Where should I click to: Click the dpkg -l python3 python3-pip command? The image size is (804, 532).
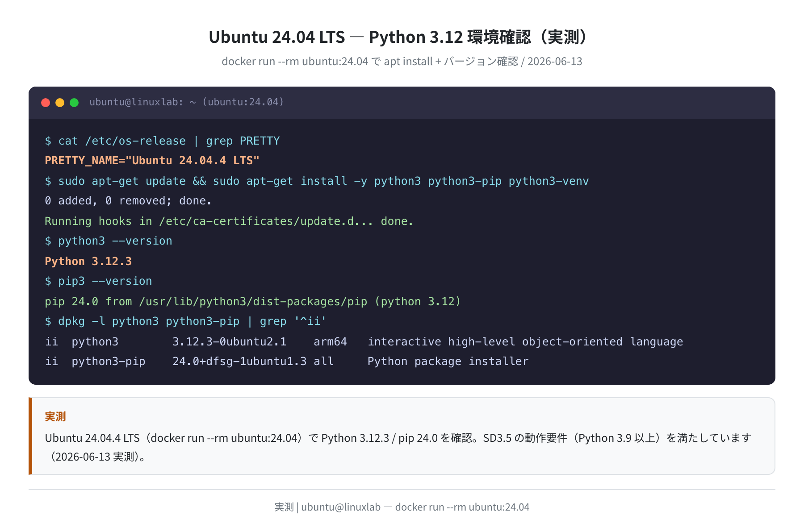tap(186, 321)
